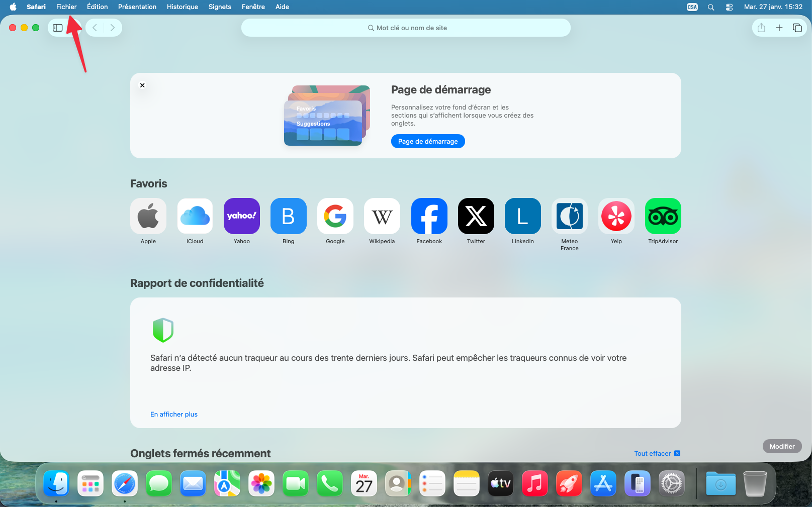Open Maps from the Dock
This screenshot has height=507, width=812.
227,484
